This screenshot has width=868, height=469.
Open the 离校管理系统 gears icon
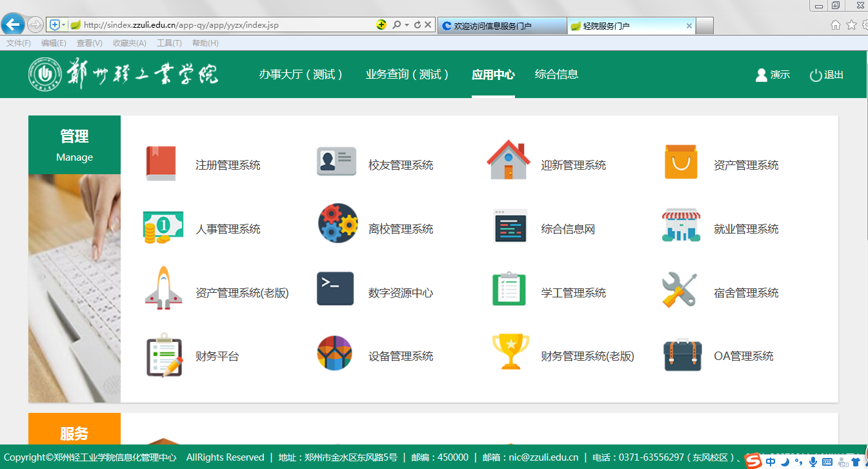click(x=338, y=223)
